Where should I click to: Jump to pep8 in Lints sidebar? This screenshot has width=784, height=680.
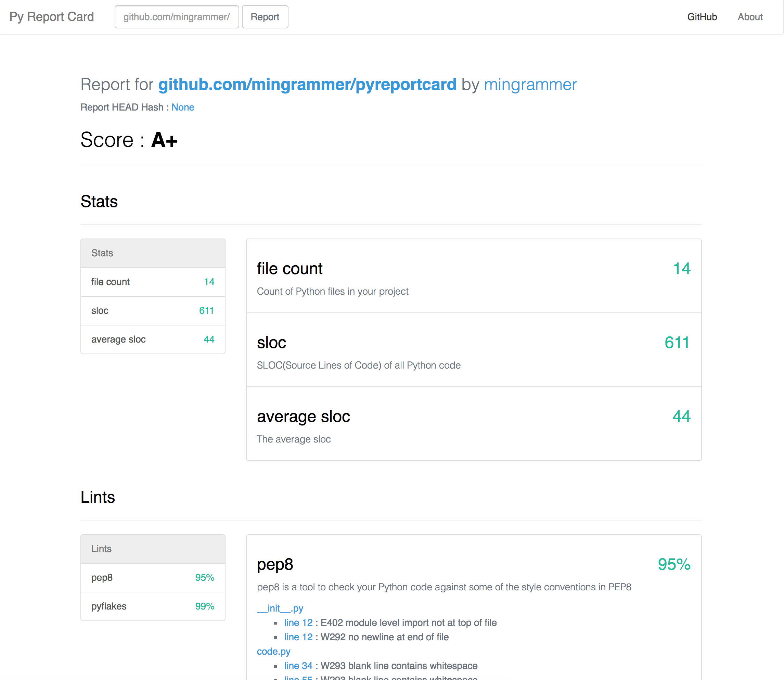(153, 578)
